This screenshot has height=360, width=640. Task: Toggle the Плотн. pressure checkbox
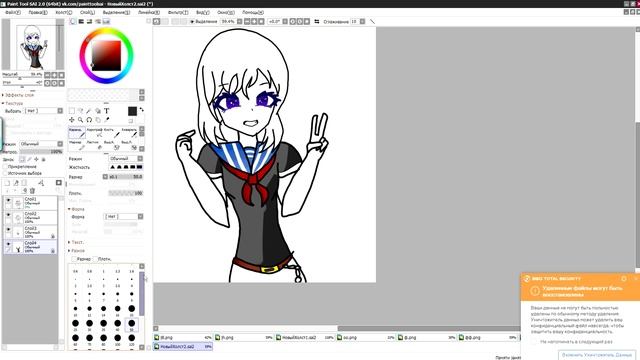tap(95, 259)
